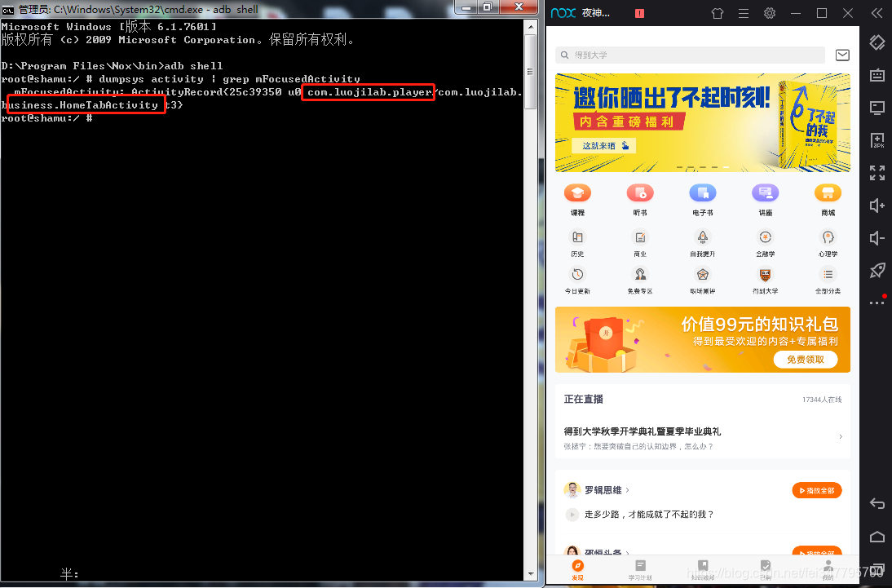Claim the gift with 免费领取 button
The height and width of the screenshot is (588, 892).
(806, 359)
